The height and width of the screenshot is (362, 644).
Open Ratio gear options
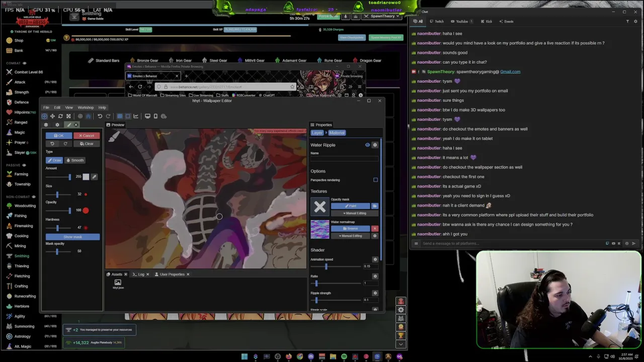pos(375,276)
